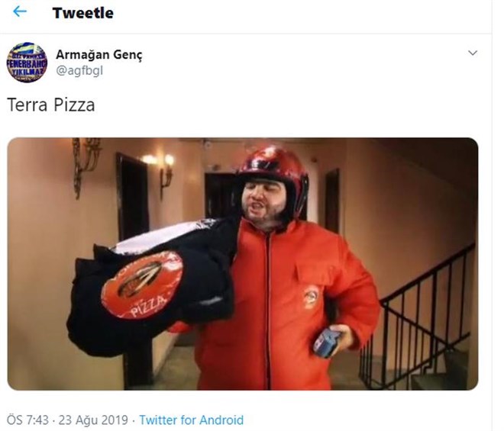This screenshot has width=504, height=431.
Task: Open the @agfbgl handle link
Action: [79, 70]
